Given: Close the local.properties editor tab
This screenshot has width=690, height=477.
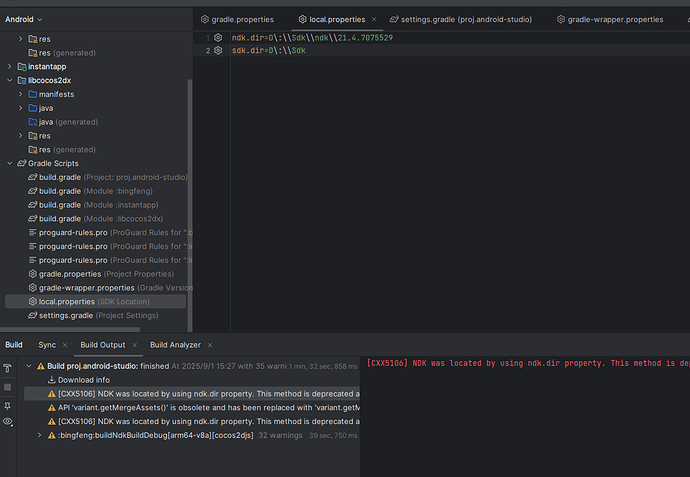Looking at the screenshot, I should pyautogui.click(x=374, y=19).
